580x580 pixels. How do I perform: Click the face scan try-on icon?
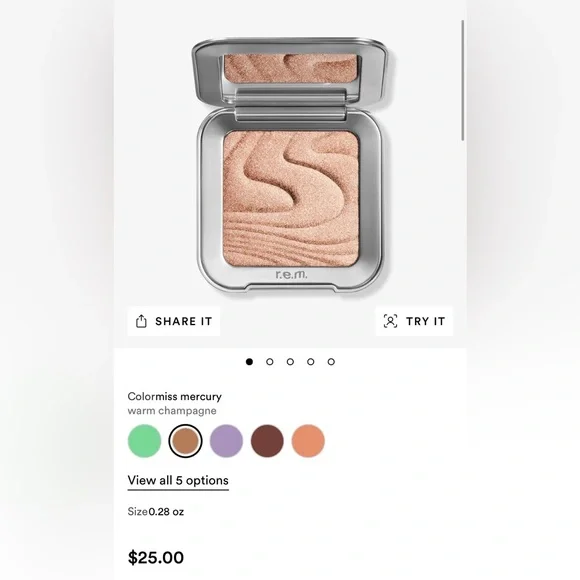(390, 321)
